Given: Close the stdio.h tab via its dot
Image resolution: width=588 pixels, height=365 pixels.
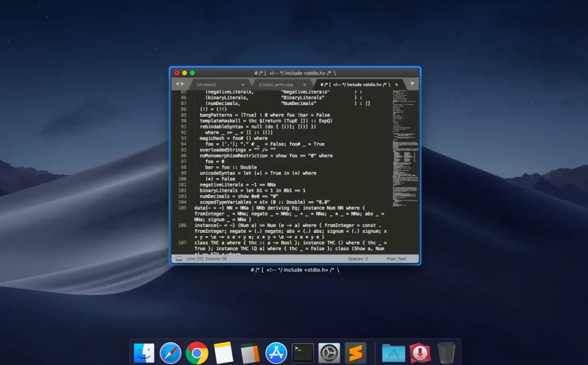Looking at the screenshot, I should 397,85.
